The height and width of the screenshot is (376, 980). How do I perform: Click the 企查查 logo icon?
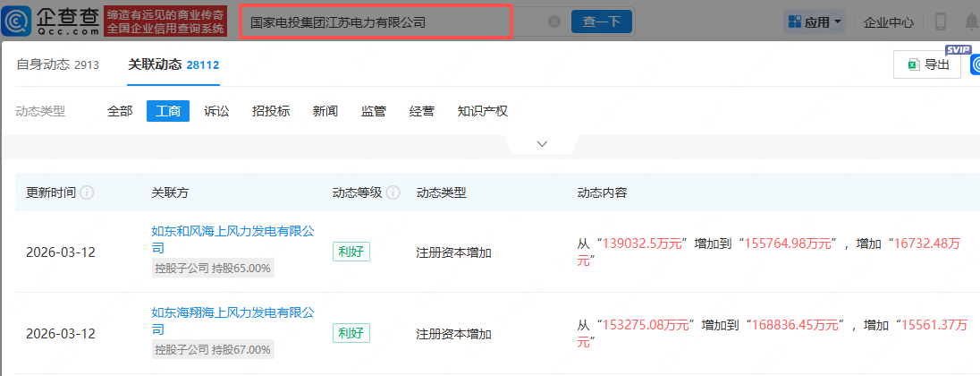coord(18,21)
